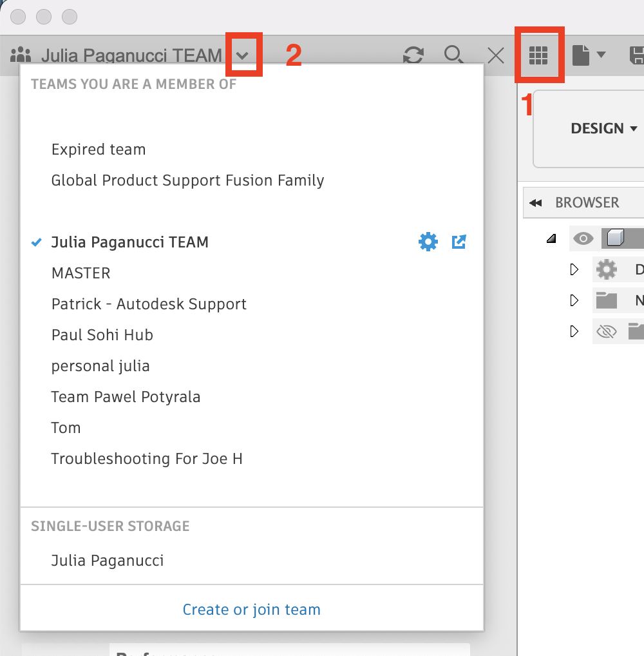Toggle root component eye visibility
644x656 pixels.
(x=583, y=239)
